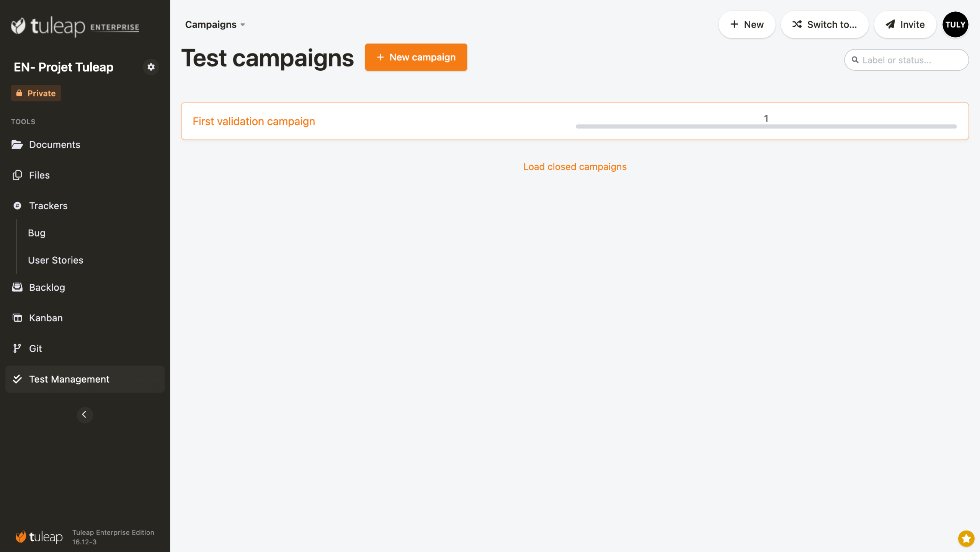Viewport: 980px width, 552px height.
Task: Click the Trackers icon
Action: click(x=17, y=206)
